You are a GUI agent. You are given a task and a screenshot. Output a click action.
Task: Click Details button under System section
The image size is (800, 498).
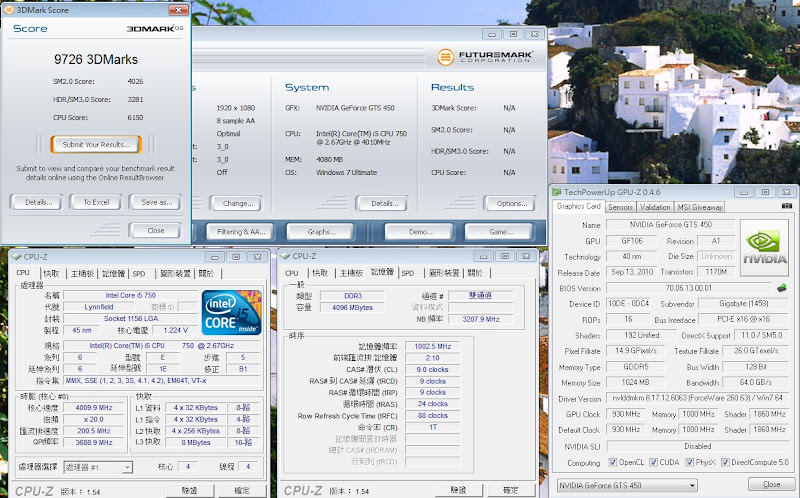(383, 203)
